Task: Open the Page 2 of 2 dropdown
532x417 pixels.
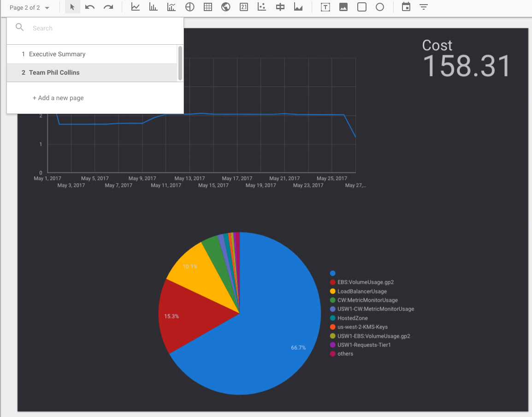Action: pos(29,7)
